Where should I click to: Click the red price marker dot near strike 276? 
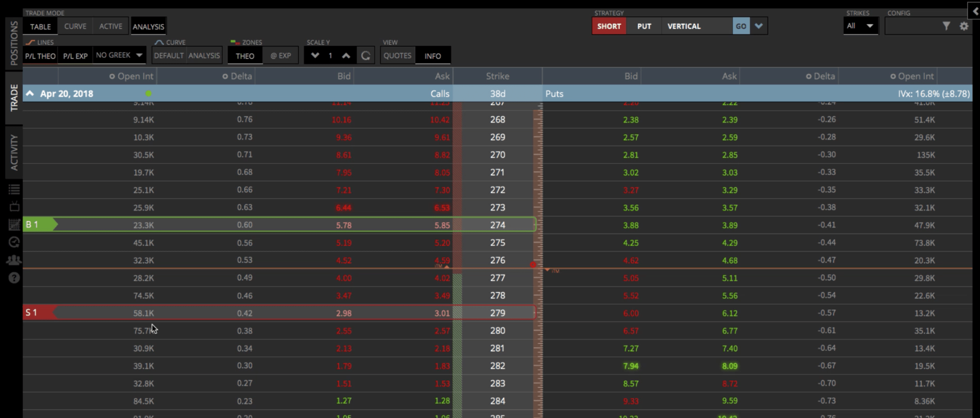coord(533,265)
